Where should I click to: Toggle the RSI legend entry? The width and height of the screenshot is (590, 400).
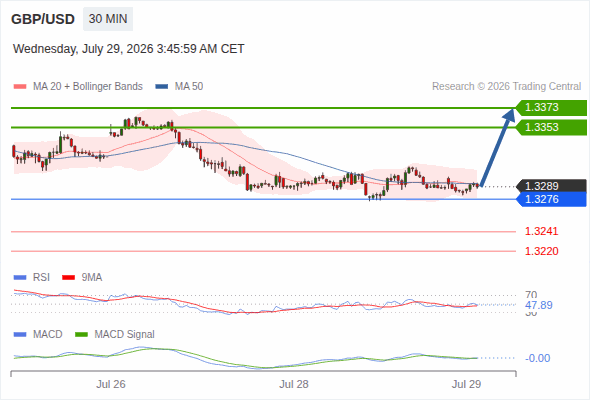[32, 277]
